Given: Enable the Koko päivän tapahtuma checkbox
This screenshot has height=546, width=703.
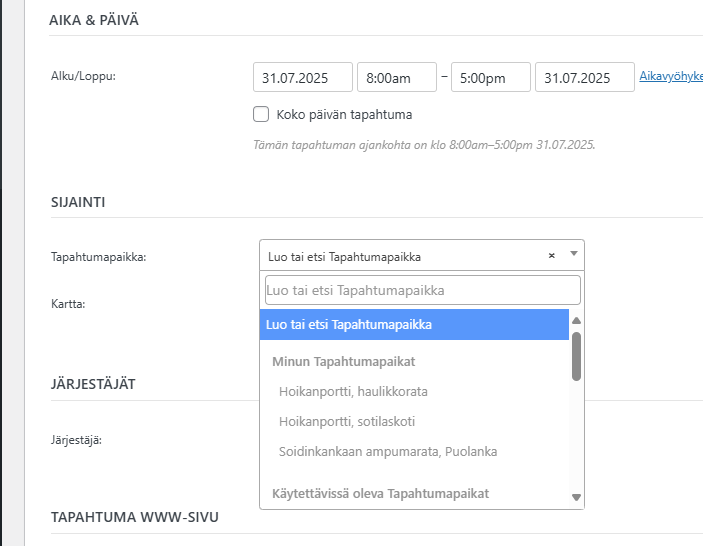Looking at the screenshot, I should pos(262,114).
